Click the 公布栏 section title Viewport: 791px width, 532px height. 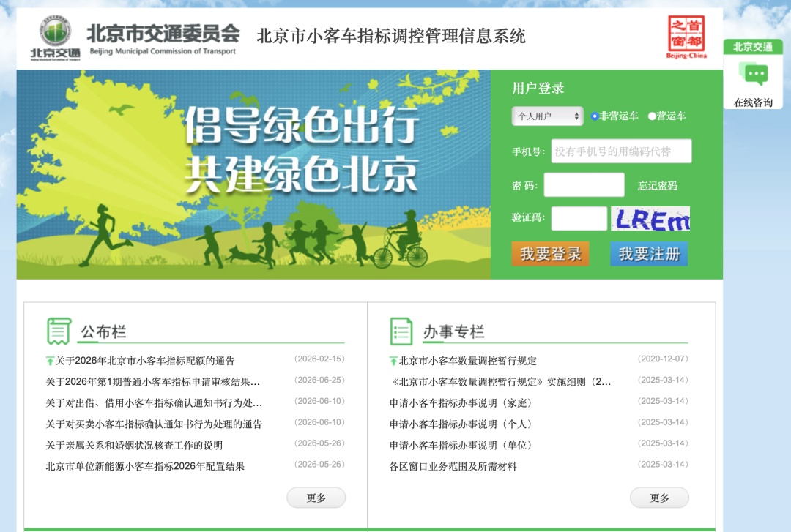[x=103, y=331]
